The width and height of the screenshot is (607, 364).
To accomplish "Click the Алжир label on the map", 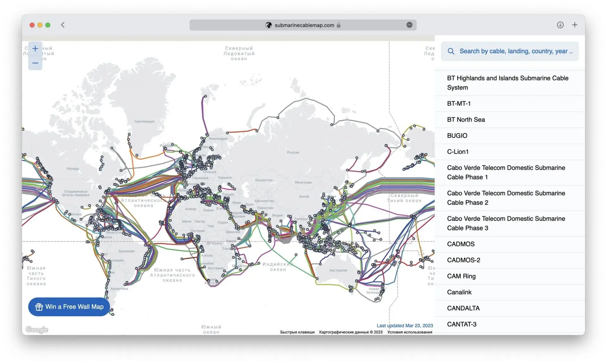I will pyautogui.click(x=191, y=209).
